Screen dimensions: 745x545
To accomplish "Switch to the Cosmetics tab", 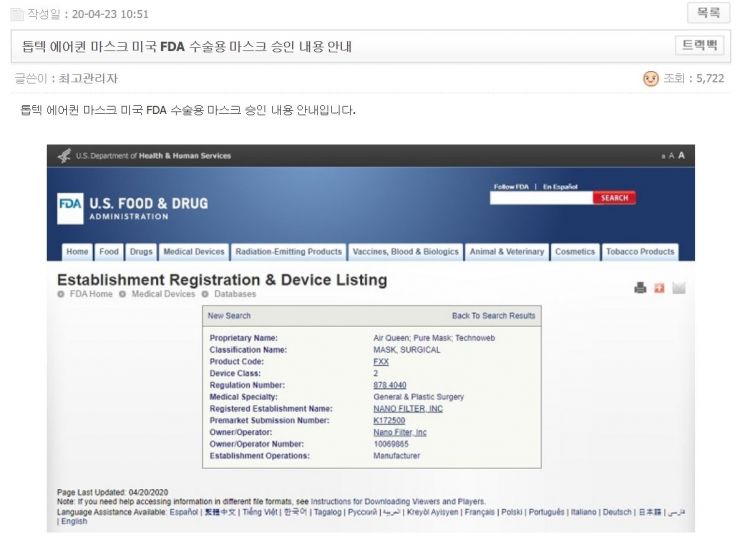I will tap(575, 252).
